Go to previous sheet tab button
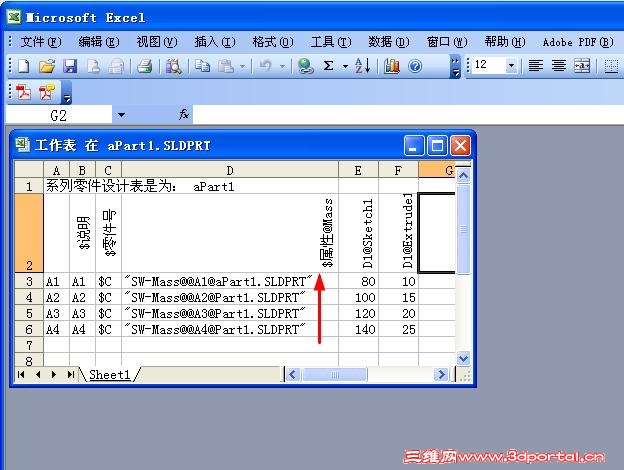The image size is (624, 470). (38, 374)
